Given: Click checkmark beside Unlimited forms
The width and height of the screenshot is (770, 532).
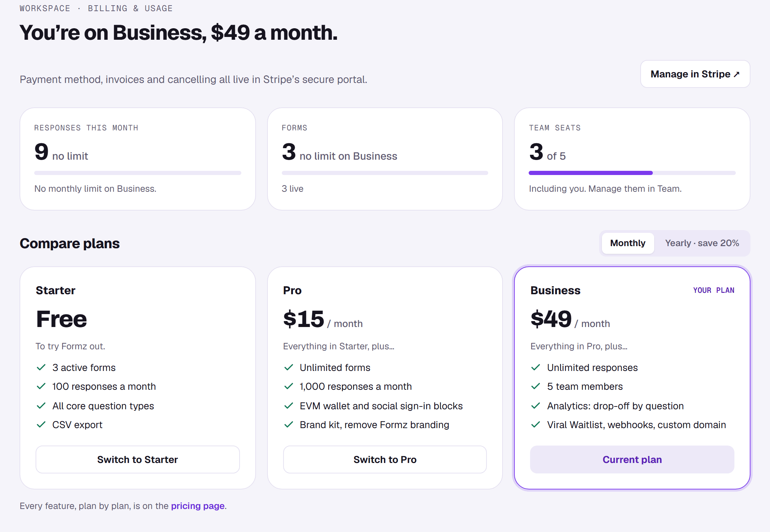Looking at the screenshot, I should pos(289,367).
